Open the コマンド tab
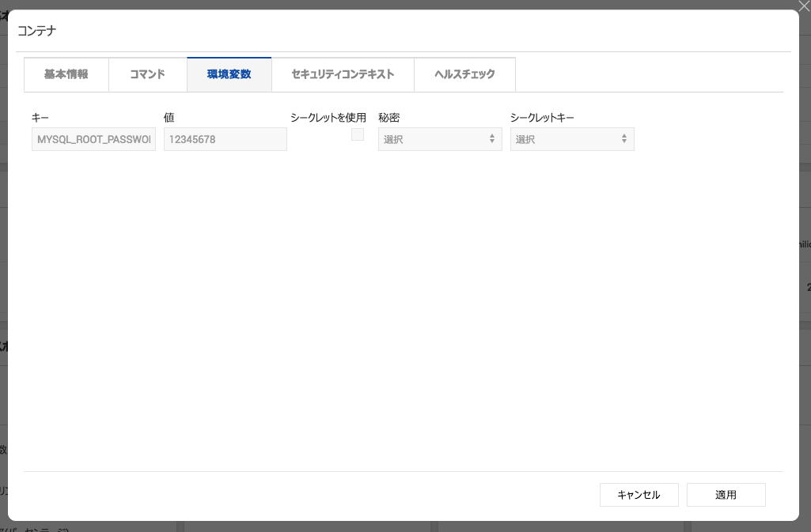 (147, 74)
